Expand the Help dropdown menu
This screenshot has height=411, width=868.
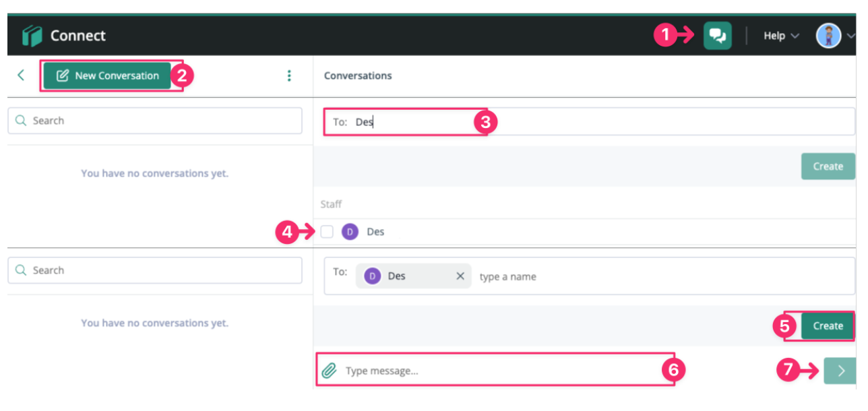tap(781, 36)
